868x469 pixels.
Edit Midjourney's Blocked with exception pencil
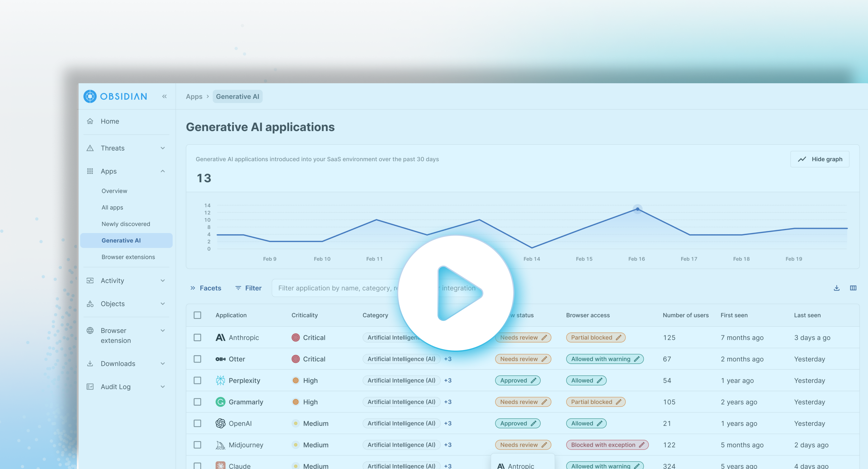pos(642,445)
